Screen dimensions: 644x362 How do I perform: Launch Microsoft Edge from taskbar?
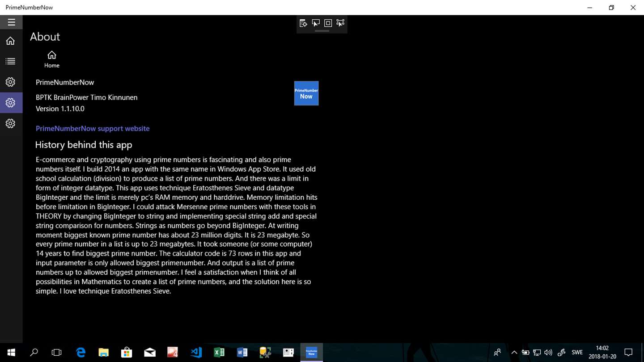click(80, 353)
